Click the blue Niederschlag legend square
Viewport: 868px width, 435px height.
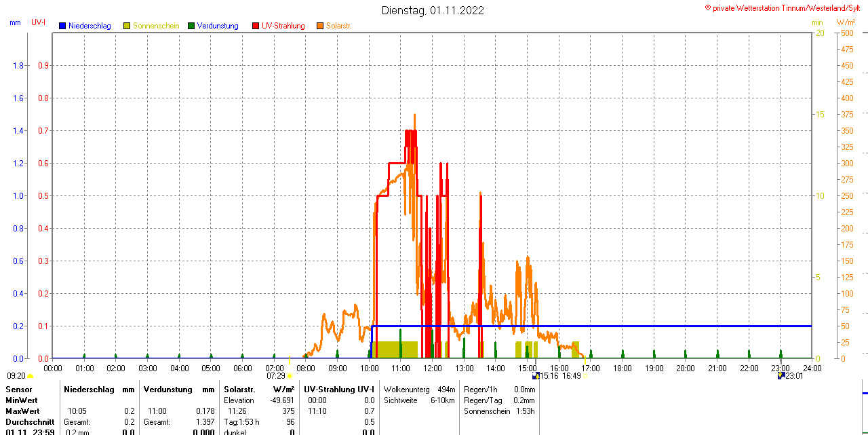(x=62, y=26)
